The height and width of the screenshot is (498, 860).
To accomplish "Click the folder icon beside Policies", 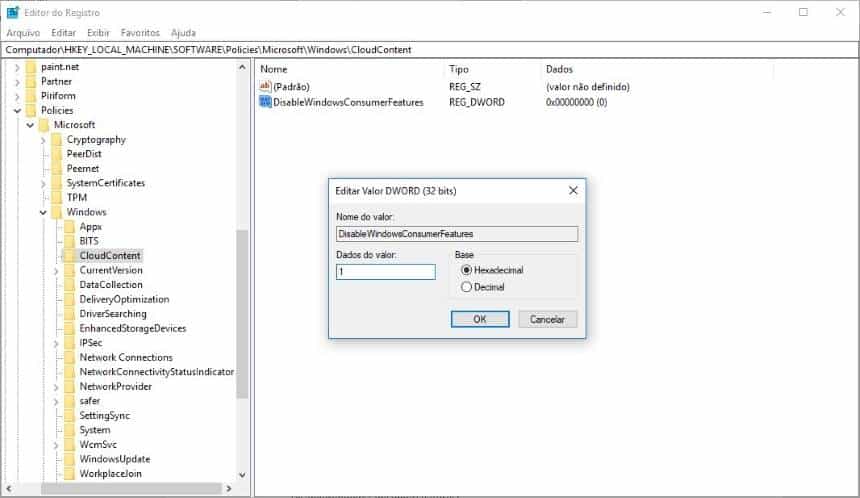I will point(31,110).
